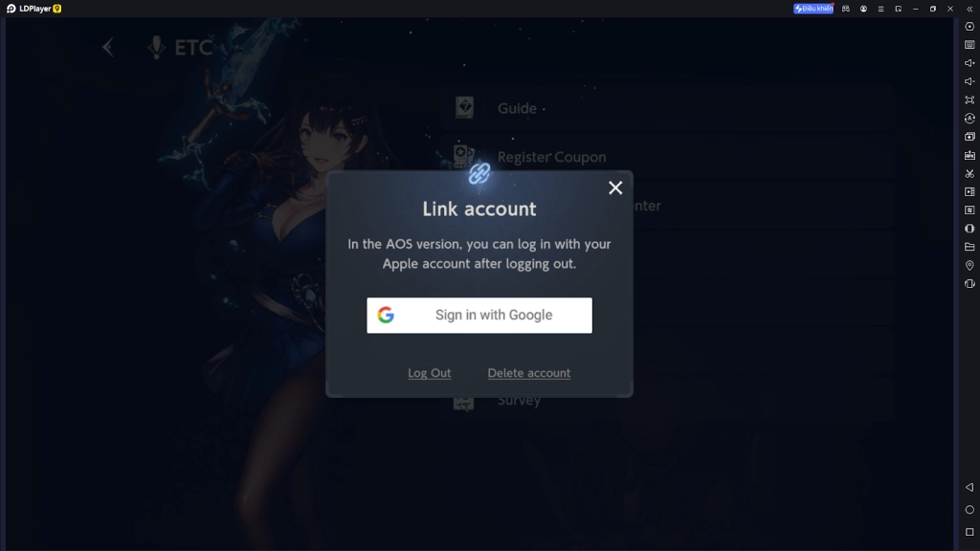Screen dimensions: 980x551
Task: Open LDPlayer settings hexagon icon
Action: 969,27
